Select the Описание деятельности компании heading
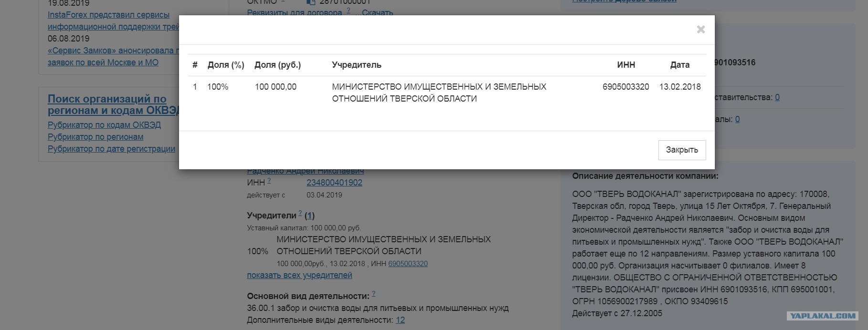The width and height of the screenshot is (868, 330). click(645, 176)
